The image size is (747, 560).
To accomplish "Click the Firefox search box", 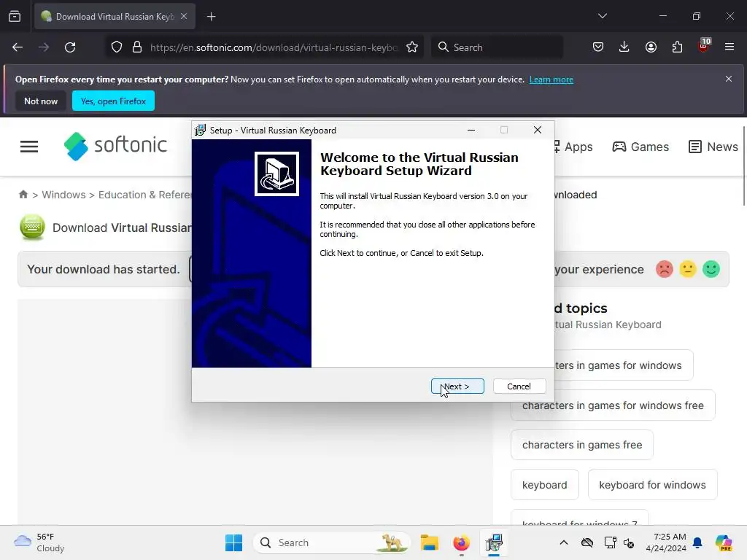I will pyautogui.click(x=497, y=47).
